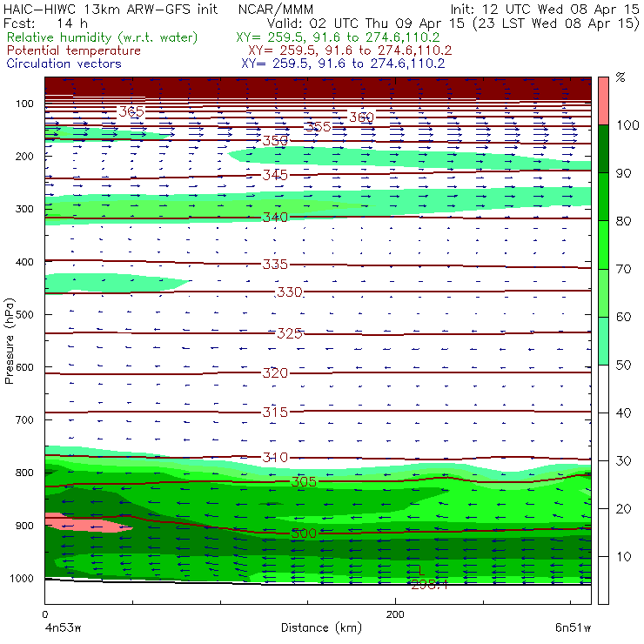This screenshot has height=644, width=644.
Task: Pick the dark green 80–90% colorbar segment
Action: point(603,197)
